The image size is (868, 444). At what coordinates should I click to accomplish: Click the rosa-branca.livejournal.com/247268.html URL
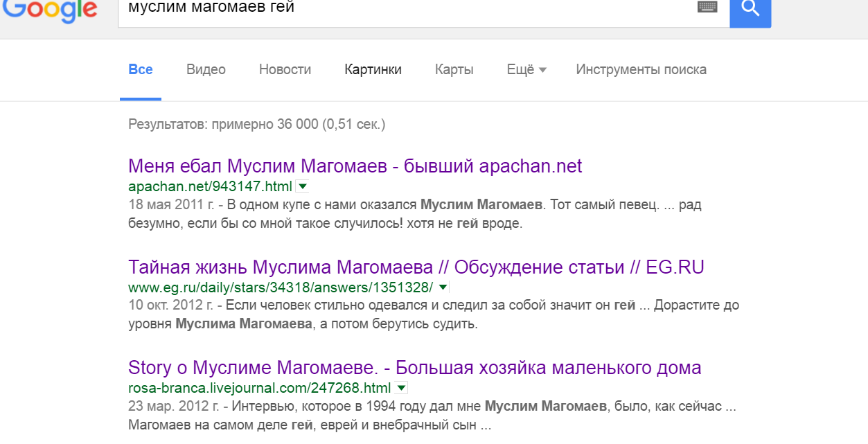tap(260, 387)
